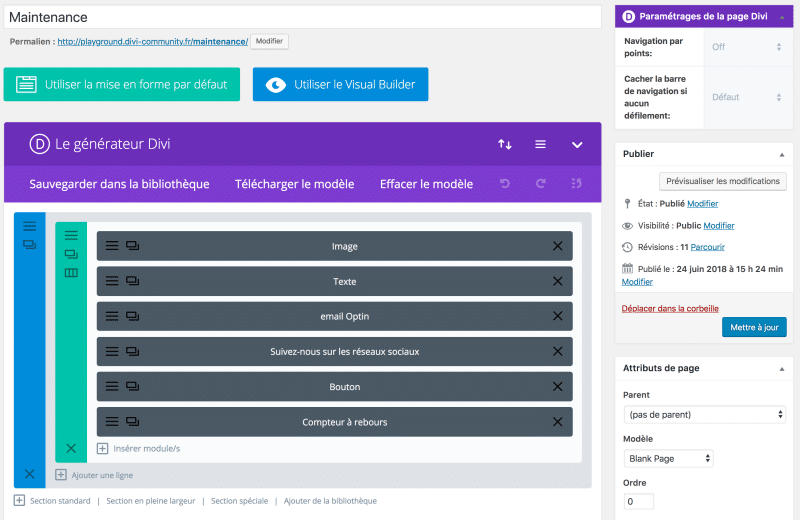The width and height of the screenshot is (800, 520).
Task: Delete the Bouton module with X icon
Action: 557,387
